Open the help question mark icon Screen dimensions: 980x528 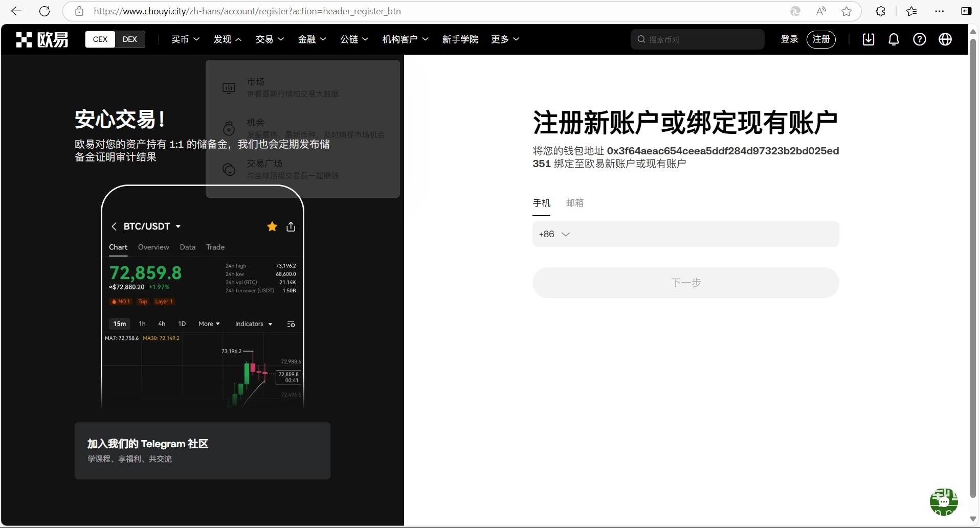coord(919,39)
